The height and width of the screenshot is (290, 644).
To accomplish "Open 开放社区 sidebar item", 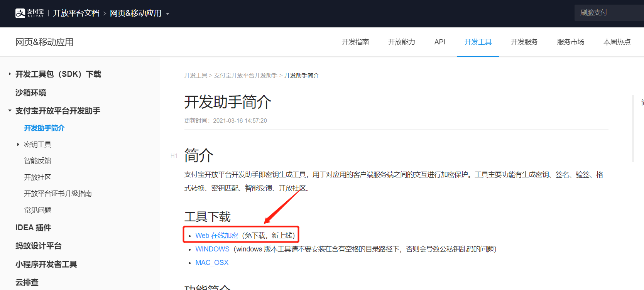I will point(37,177).
